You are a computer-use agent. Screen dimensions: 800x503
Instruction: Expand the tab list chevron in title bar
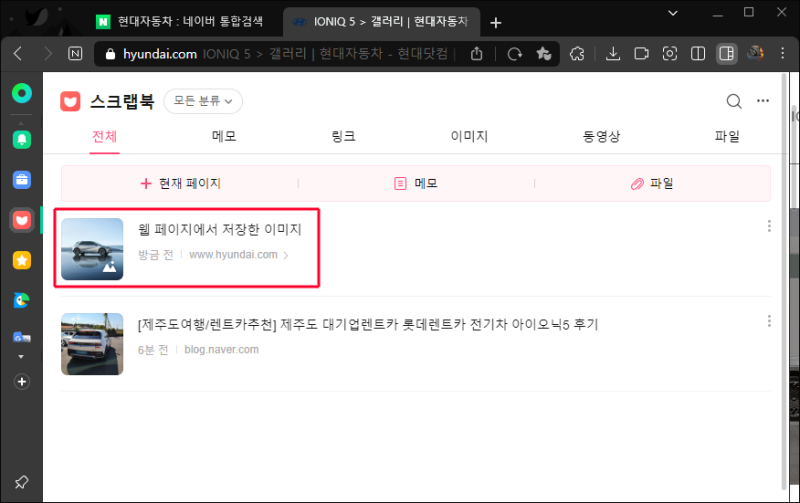tap(673, 13)
